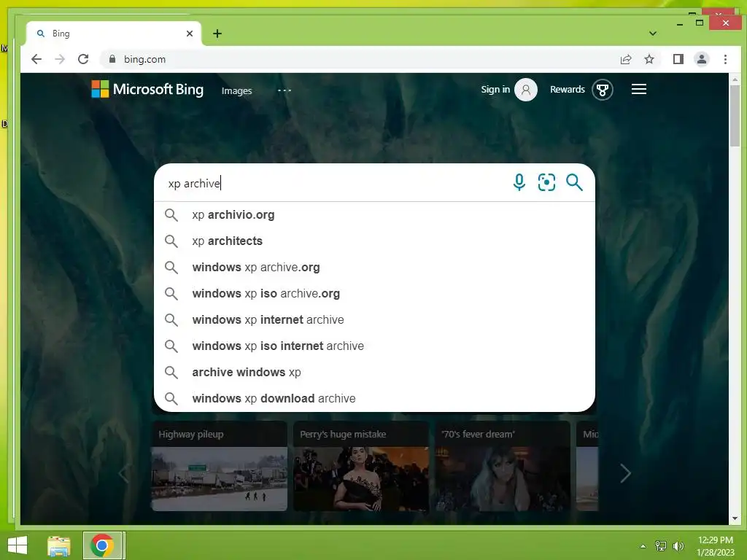Select the Bing browser tab
This screenshot has width=747, height=560.
click(113, 34)
